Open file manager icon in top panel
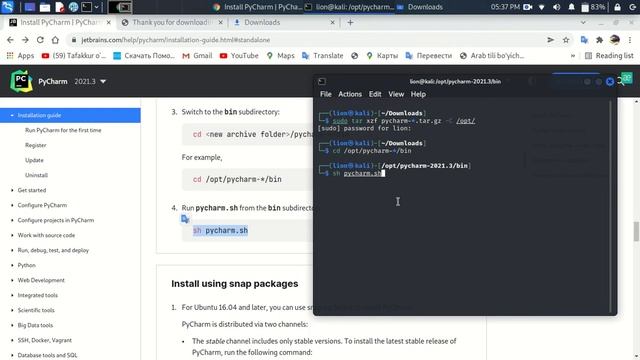Image resolution: width=640 pixels, height=360 pixels. click(x=45, y=7)
